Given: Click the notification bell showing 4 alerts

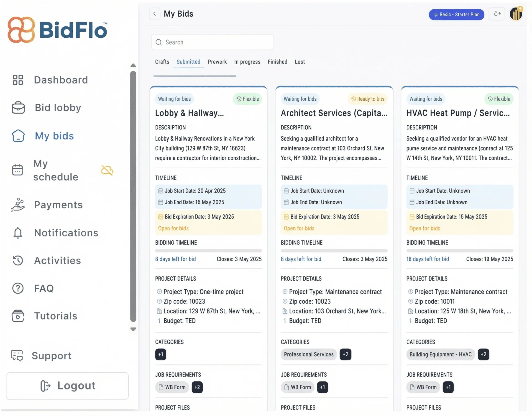Looking at the screenshot, I should [x=497, y=14].
